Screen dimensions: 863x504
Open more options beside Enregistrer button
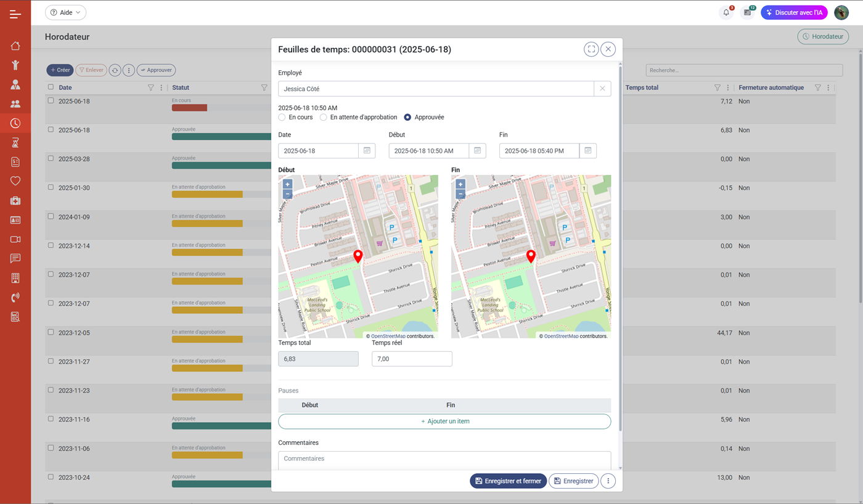608,481
